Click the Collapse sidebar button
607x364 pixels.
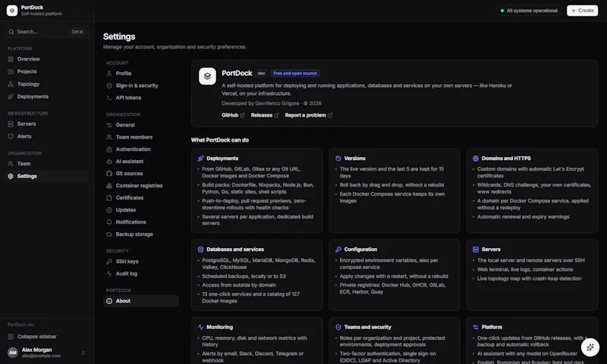click(47, 337)
